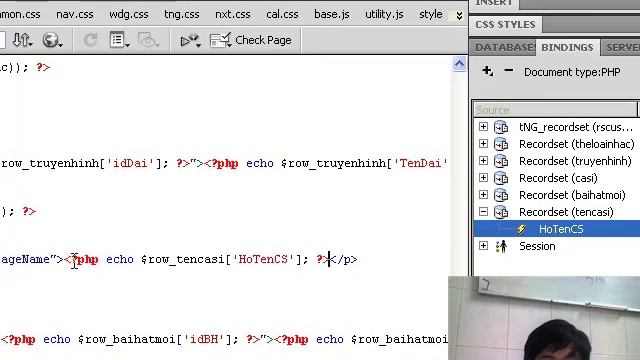This screenshot has height=360, width=640.
Task: Show more related files overflow chevron
Action: point(459,16)
